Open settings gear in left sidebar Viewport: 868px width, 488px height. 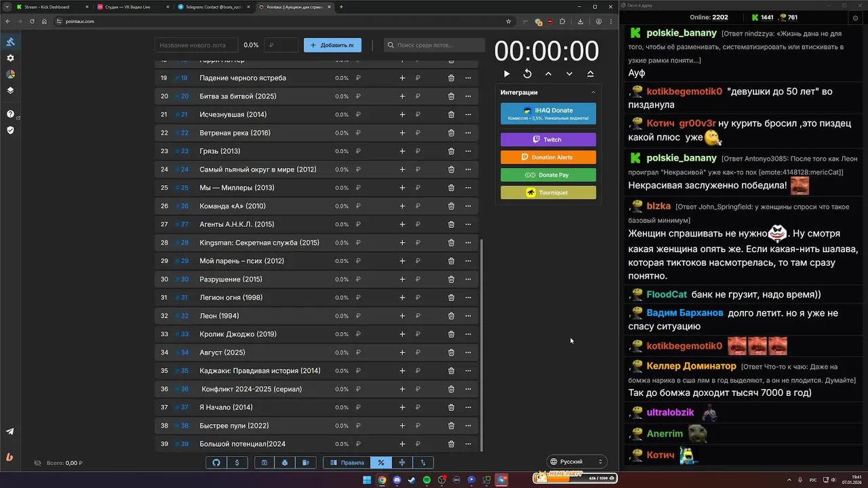10,58
